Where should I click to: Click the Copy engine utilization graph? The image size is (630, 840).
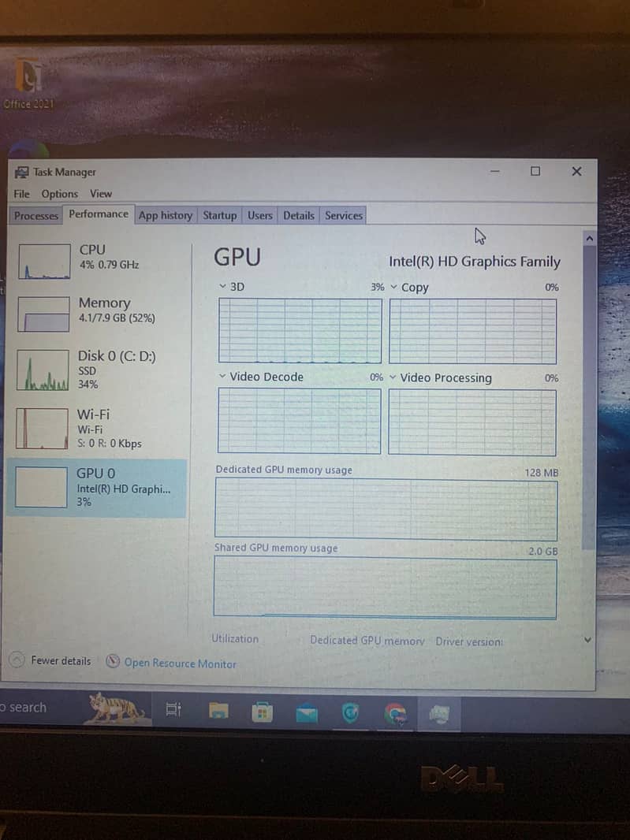click(x=473, y=332)
